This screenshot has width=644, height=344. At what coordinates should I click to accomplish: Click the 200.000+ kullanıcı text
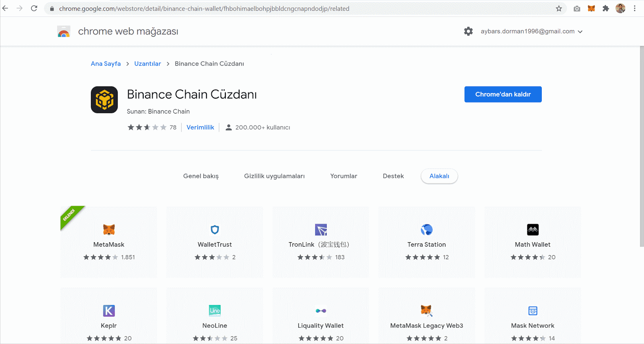click(x=262, y=128)
